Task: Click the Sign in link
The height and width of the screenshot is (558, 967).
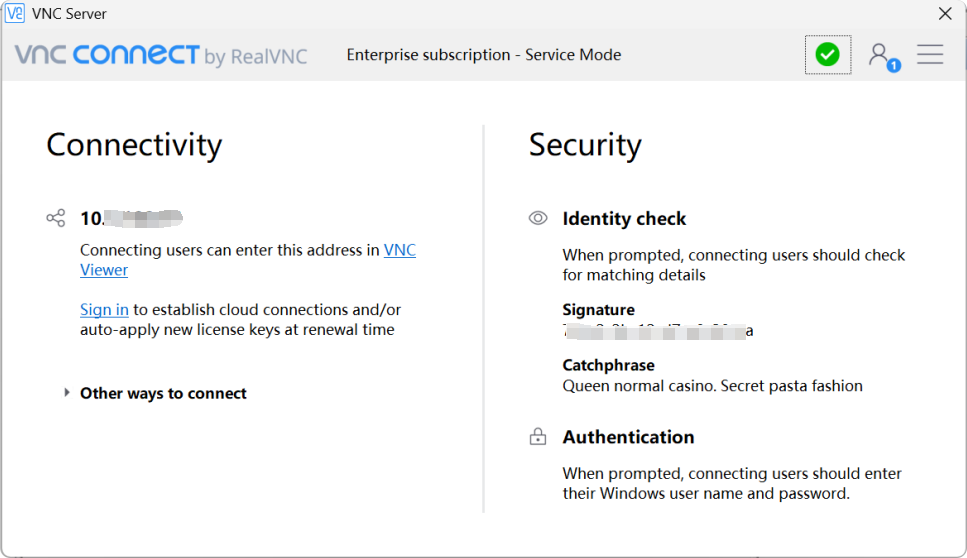Action: (104, 310)
